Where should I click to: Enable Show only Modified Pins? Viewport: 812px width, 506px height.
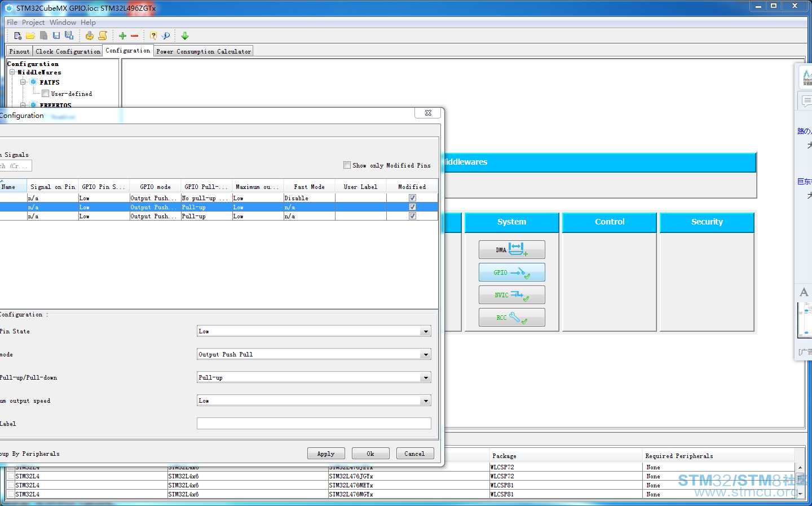[347, 165]
